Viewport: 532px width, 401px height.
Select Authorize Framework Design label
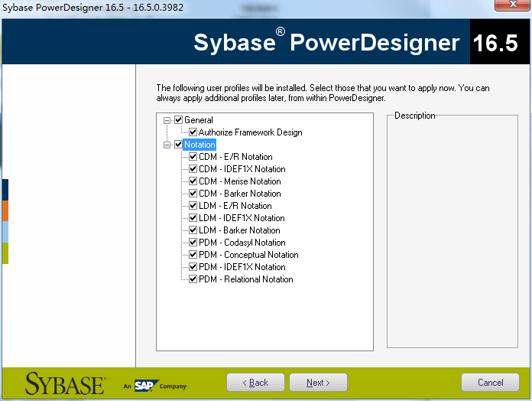251,132
